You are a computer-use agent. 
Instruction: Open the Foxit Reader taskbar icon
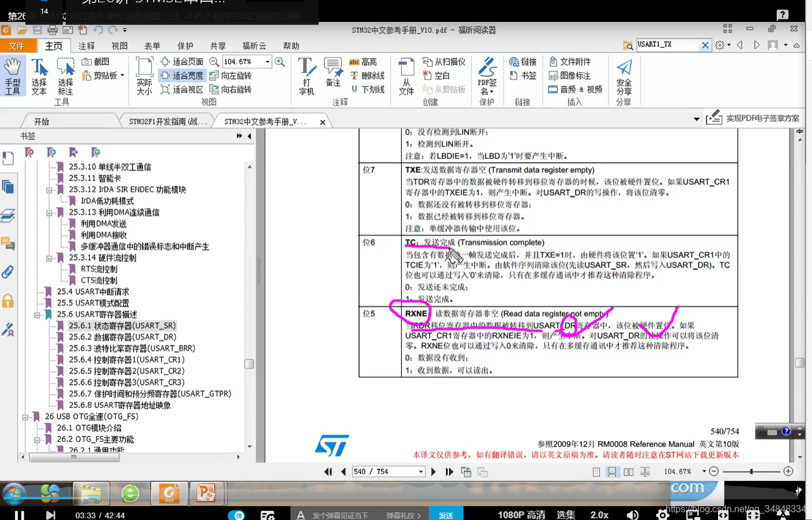point(169,494)
